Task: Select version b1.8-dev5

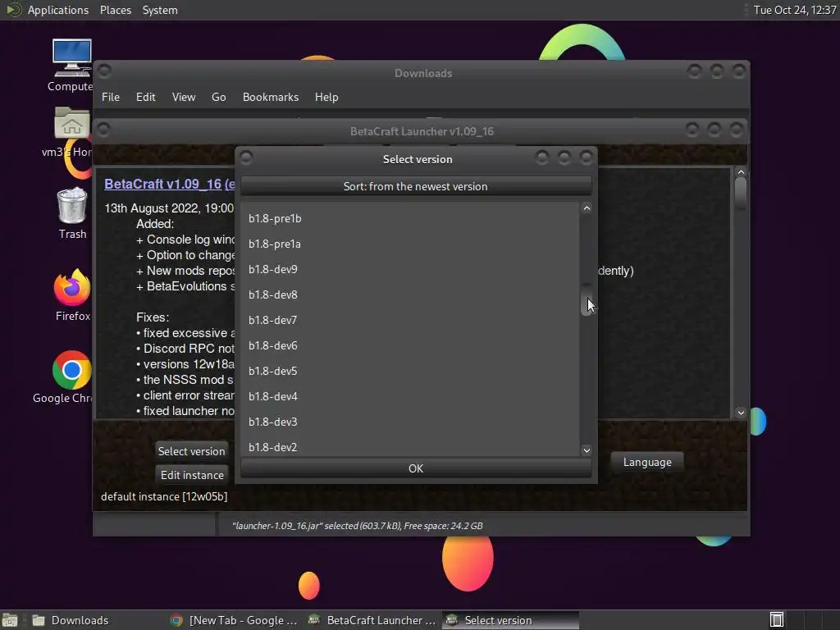Action: click(x=410, y=371)
